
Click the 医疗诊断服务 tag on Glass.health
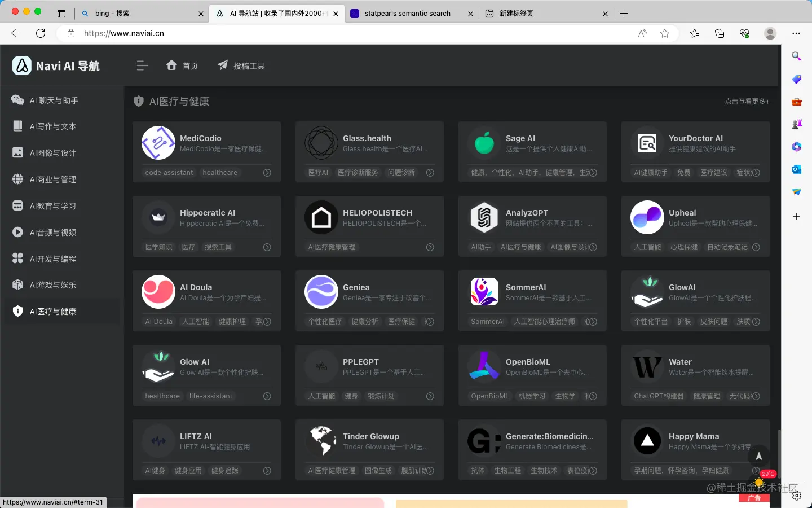(358, 173)
